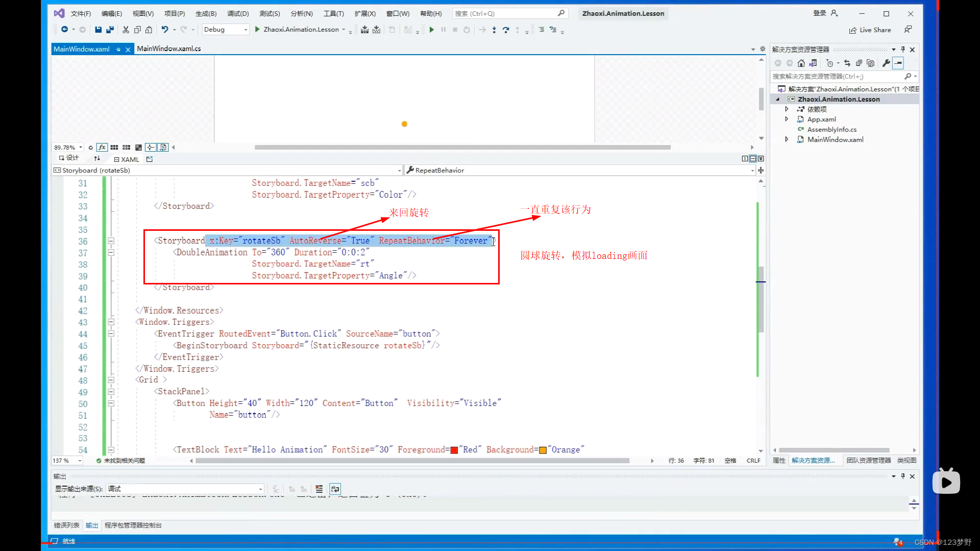The width and height of the screenshot is (980, 551).
Task: Open the 属性 panel tab
Action: pyautogui.click(x=779, y=460)
